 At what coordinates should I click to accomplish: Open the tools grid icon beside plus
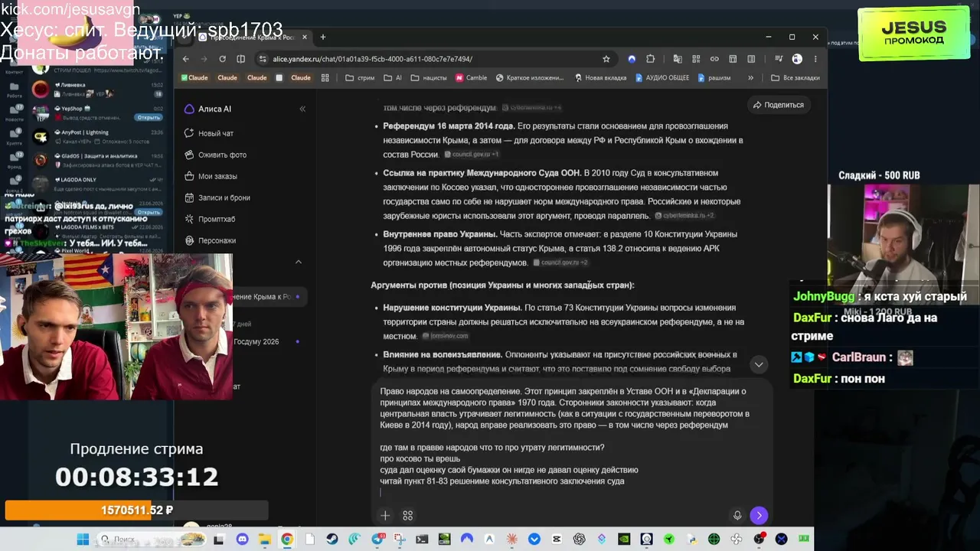pos(408,516)
